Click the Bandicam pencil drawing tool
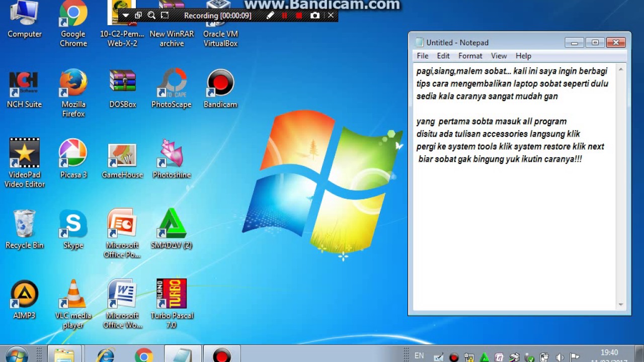Screen dimensions: 644x362 pyautogui.click(x=270, y=16)
